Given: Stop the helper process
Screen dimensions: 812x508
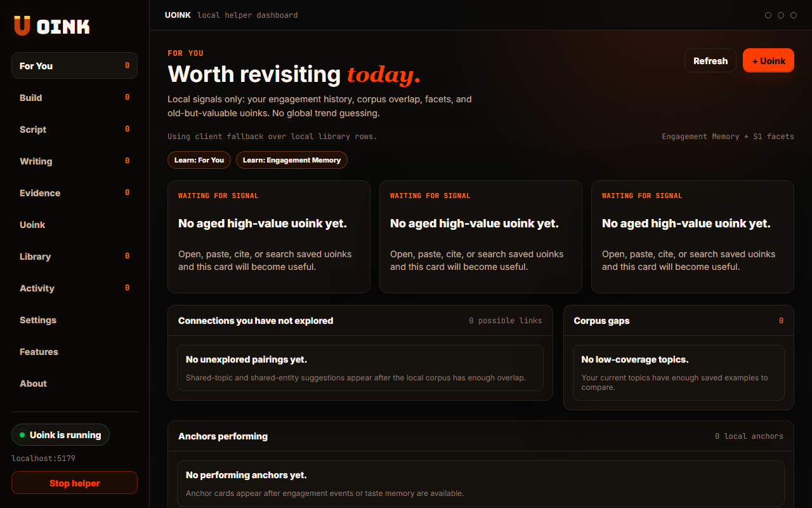Looking at the screenshot, I should (x=74, y=483).
